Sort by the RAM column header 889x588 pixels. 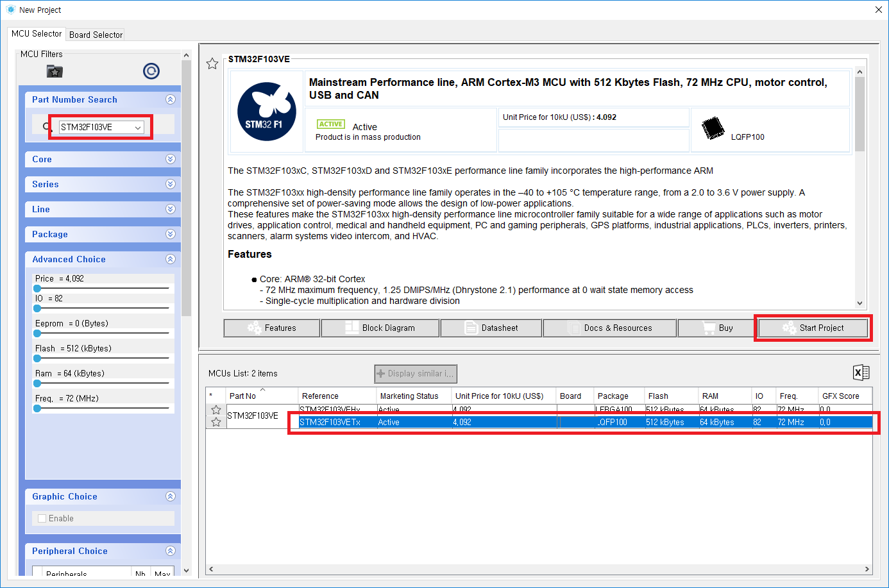tap(725, 396)
